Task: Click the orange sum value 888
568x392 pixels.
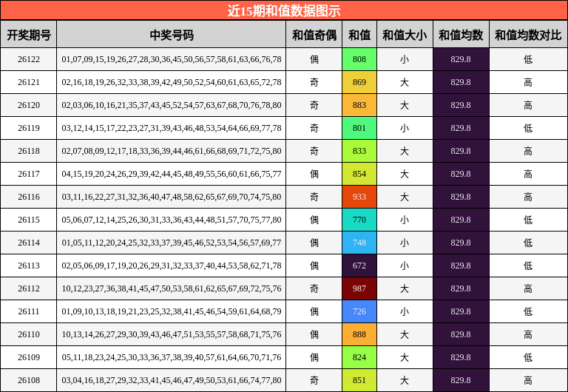Action: pyautogui.click(x=359, y=334)
